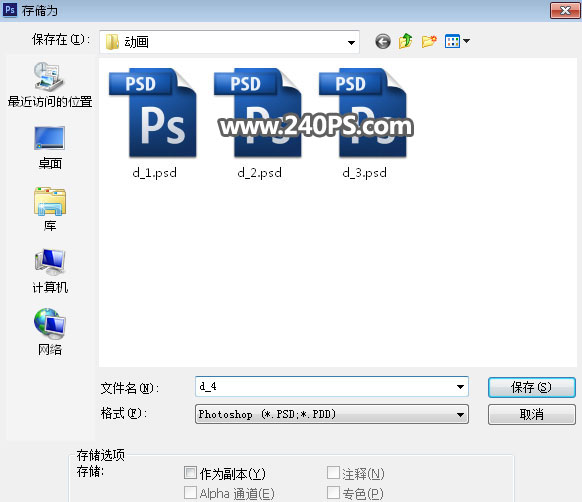Click the Photoshop Ps icon in title bar
582x502 pixels.
(x=10, y=10)
